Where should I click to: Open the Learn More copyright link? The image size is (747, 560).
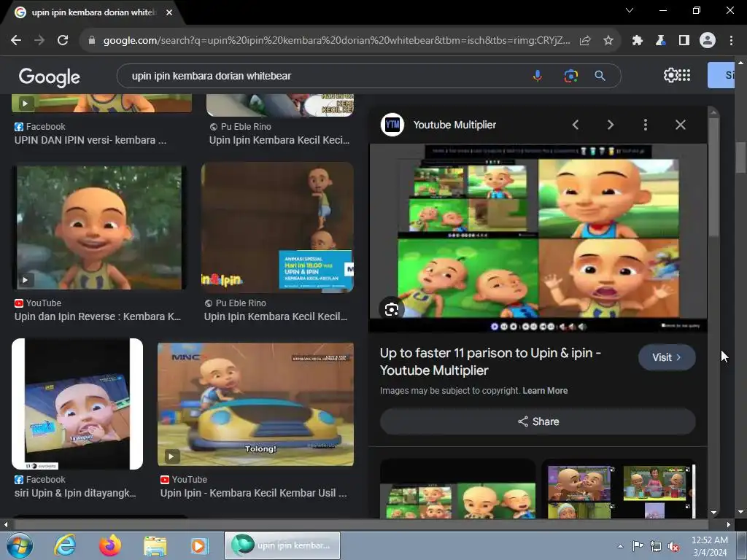click(x=545, y=391)
